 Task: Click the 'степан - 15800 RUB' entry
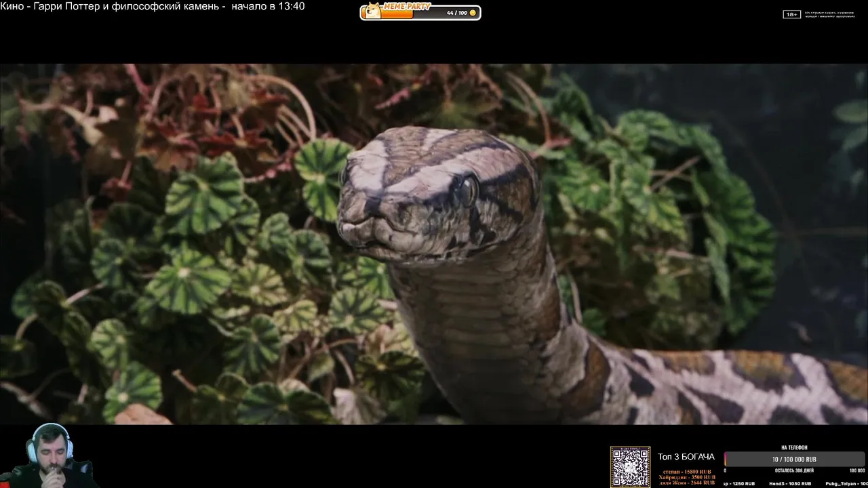click(686, 472)
